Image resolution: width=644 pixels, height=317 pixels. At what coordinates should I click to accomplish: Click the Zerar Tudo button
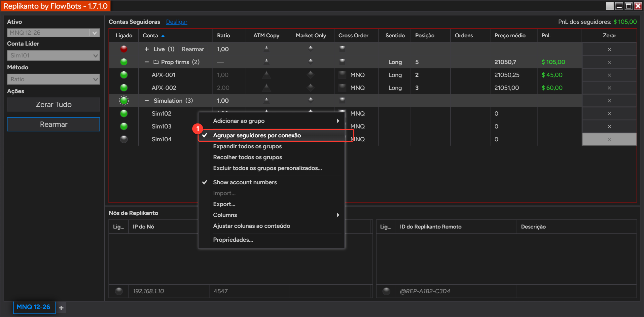(54, 104)
